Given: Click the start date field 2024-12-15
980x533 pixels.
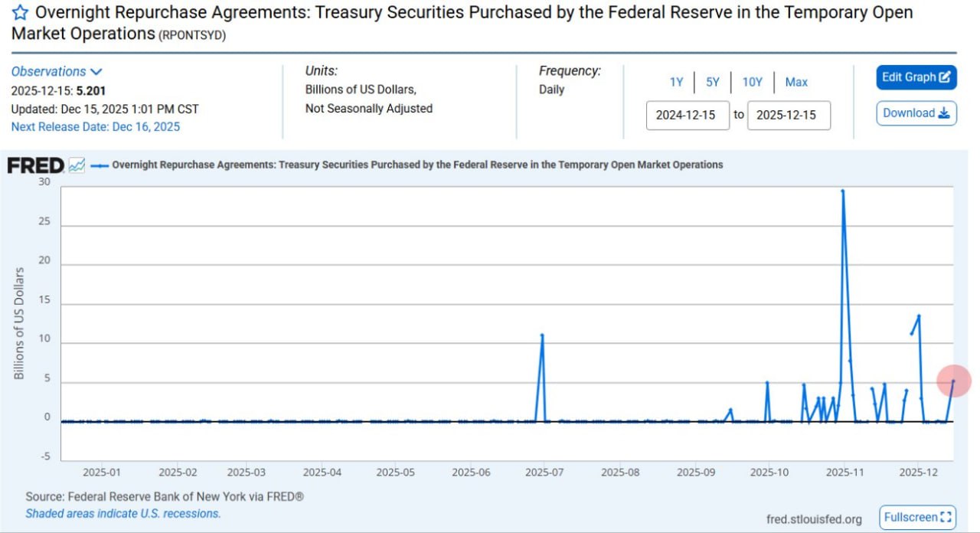Looking at the screenshot, I should (x=687, y=115).
